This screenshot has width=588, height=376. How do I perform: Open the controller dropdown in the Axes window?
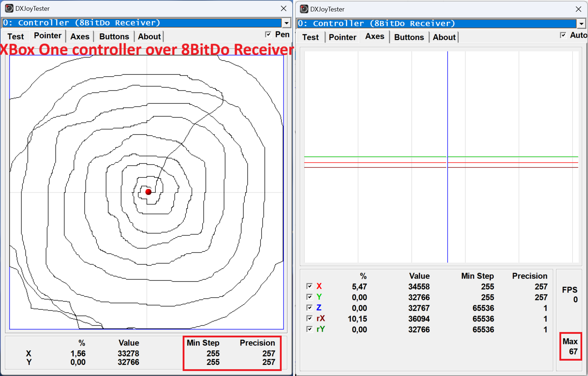coord(581,24)
